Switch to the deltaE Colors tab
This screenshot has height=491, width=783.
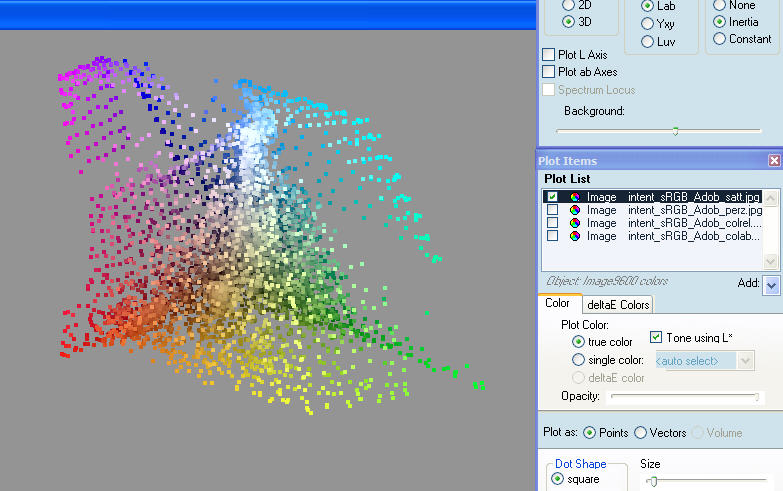point(617,305)
